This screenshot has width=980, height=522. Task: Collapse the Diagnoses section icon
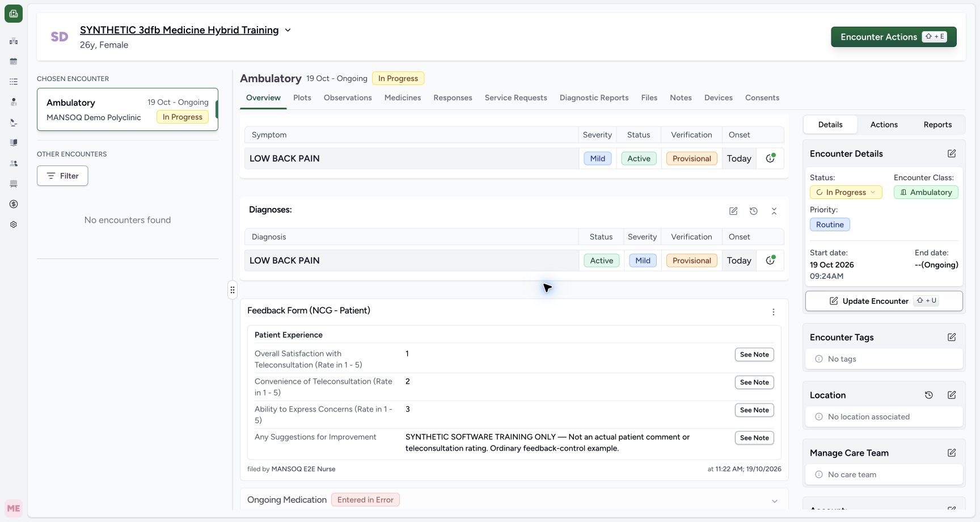click(x=774, y=211)
